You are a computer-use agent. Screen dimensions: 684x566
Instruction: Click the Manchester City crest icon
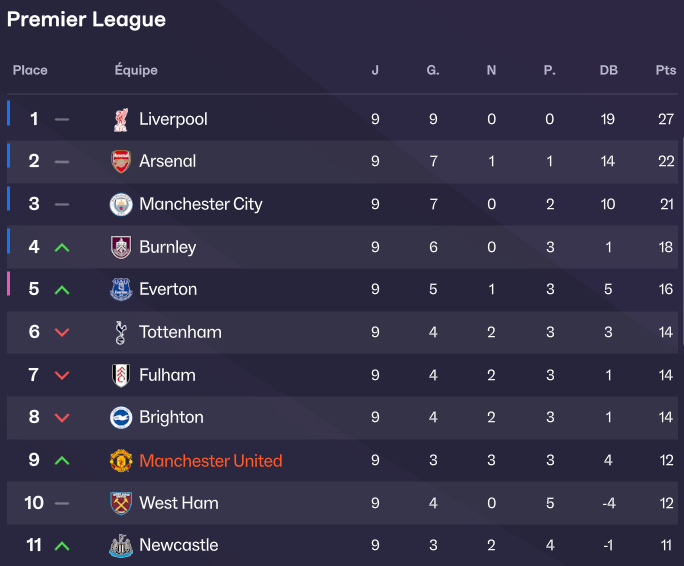(121, 204)
